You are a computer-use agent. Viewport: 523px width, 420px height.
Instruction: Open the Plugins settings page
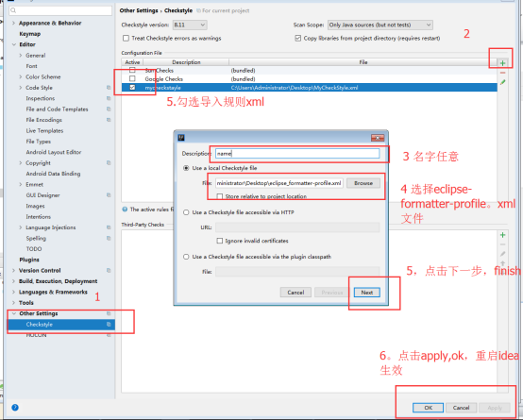pos(29,260)
